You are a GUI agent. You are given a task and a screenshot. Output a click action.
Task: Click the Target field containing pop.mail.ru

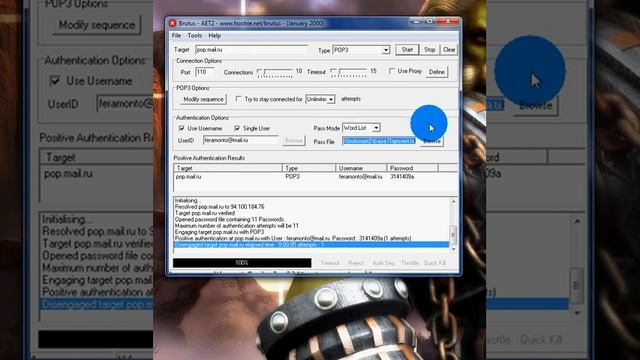pyautogui.click(x=251, y=49)
